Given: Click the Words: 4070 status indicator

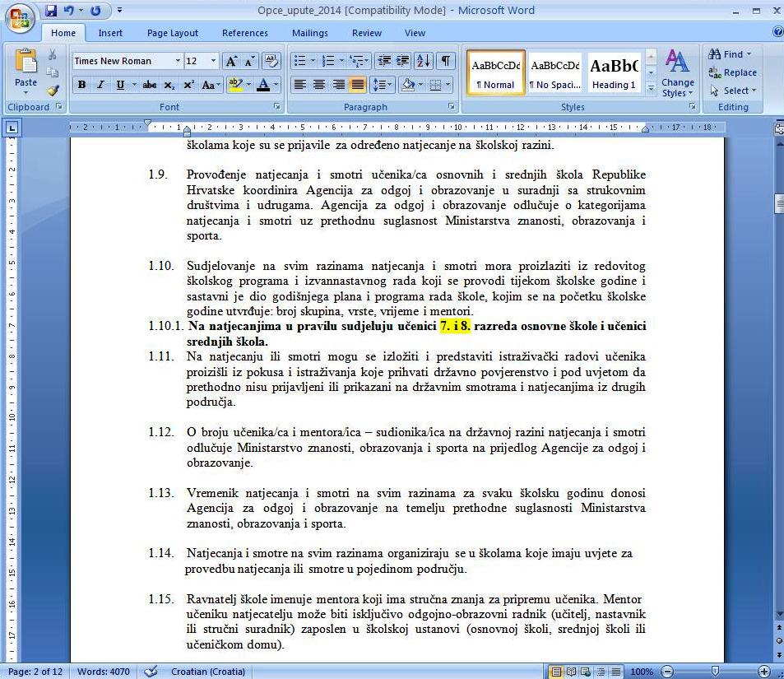Looking at the screenshot, I should tap(104, 672).
